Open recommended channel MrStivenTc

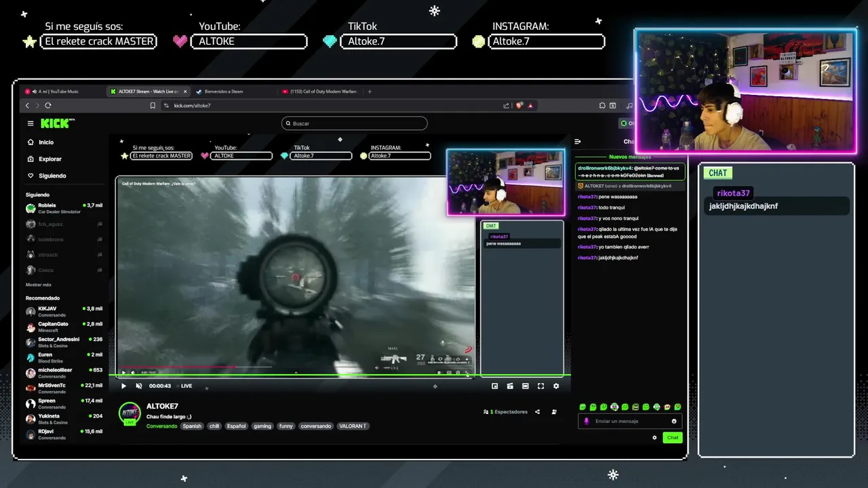click(x=64, y=388)
